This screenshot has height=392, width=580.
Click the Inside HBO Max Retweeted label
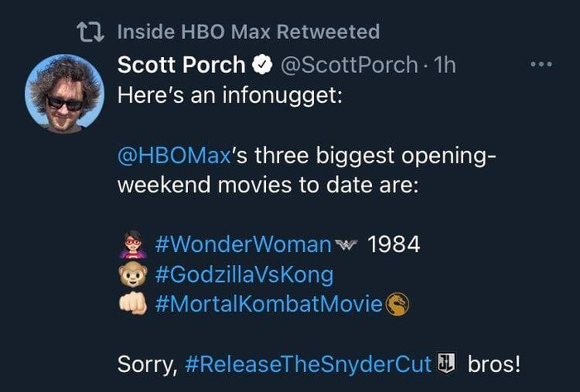point(249,31)
